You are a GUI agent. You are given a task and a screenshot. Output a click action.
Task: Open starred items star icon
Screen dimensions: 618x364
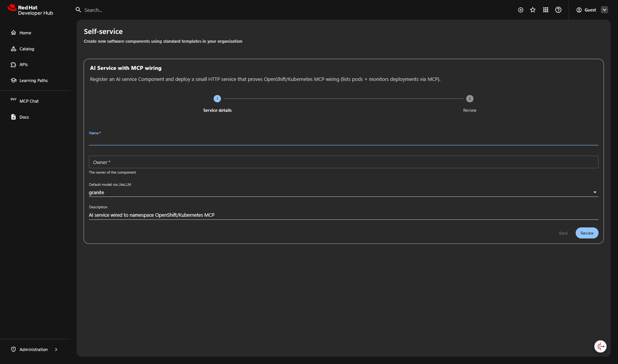coord(533,10)
